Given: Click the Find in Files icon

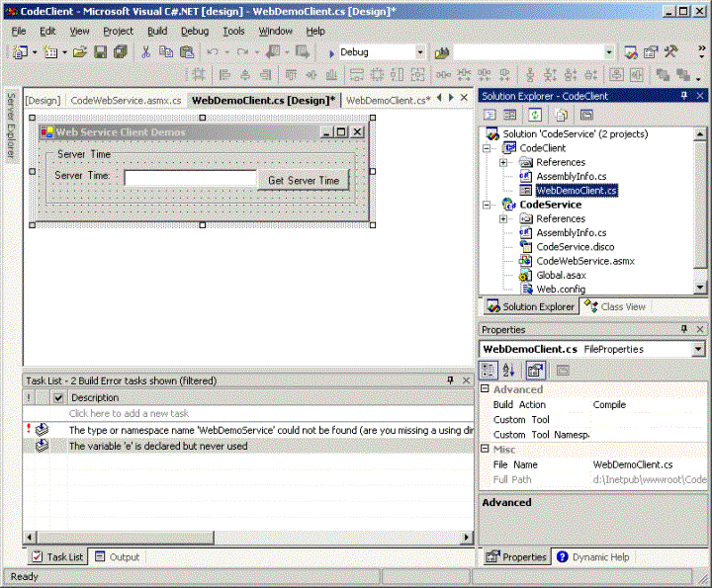Looking at the screenshot, I should (442, 52).
